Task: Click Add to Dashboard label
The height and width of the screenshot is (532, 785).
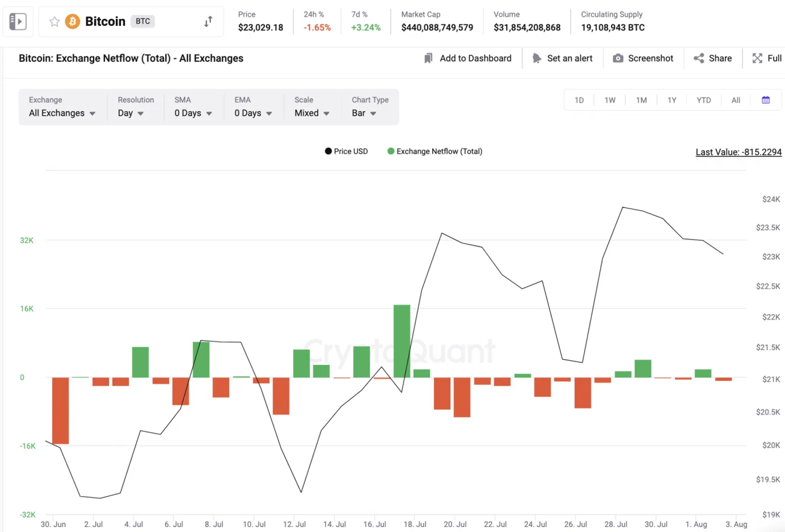Action: (475, 58)
